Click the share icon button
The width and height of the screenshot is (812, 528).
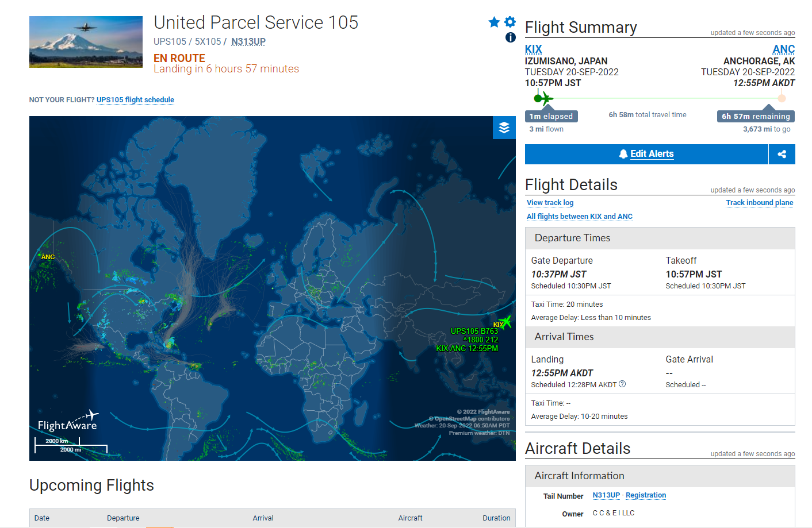(x=782, y=154)
